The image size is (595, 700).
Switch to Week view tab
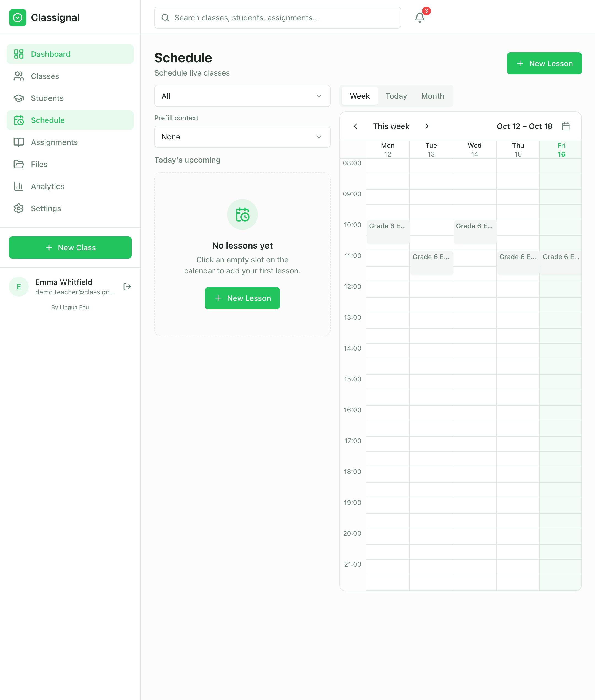359,96
